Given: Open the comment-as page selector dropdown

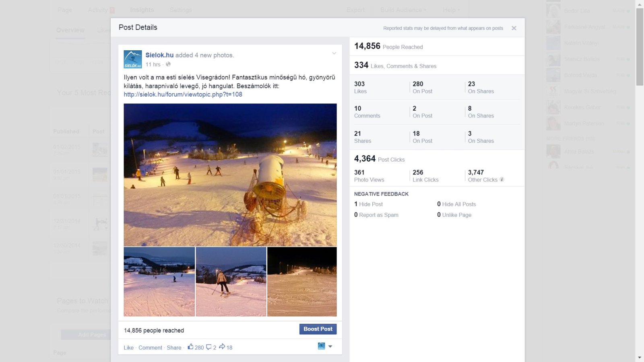Looking at the screenshot, I should pos(325,346).
